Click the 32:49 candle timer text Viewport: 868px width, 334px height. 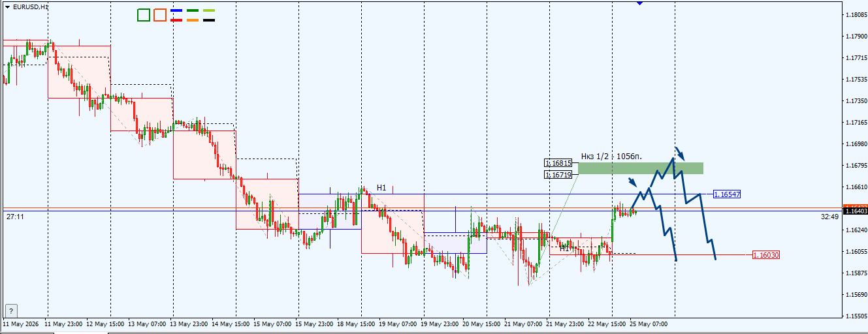829,217
